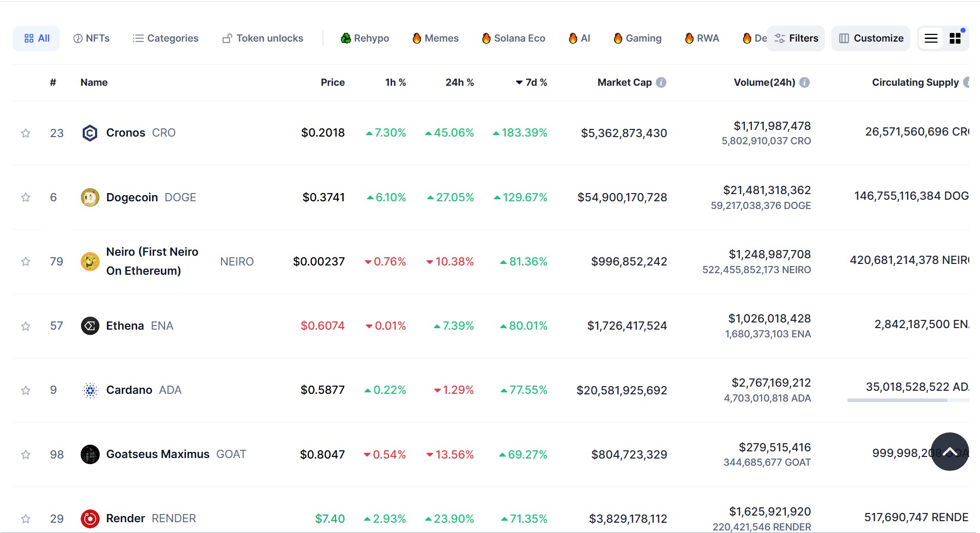Open the Categories tab

pyautogui.click(x=165, y=39)
